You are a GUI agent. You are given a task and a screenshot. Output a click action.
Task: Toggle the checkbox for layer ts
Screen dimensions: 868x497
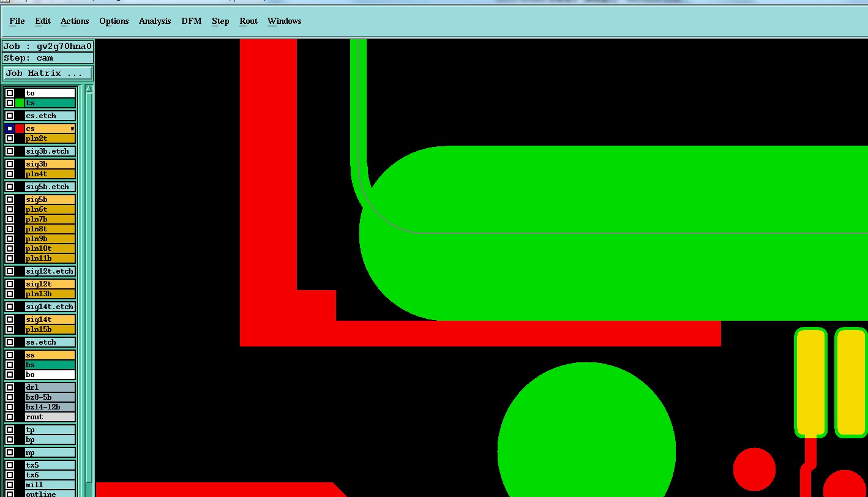pos(10,103)
